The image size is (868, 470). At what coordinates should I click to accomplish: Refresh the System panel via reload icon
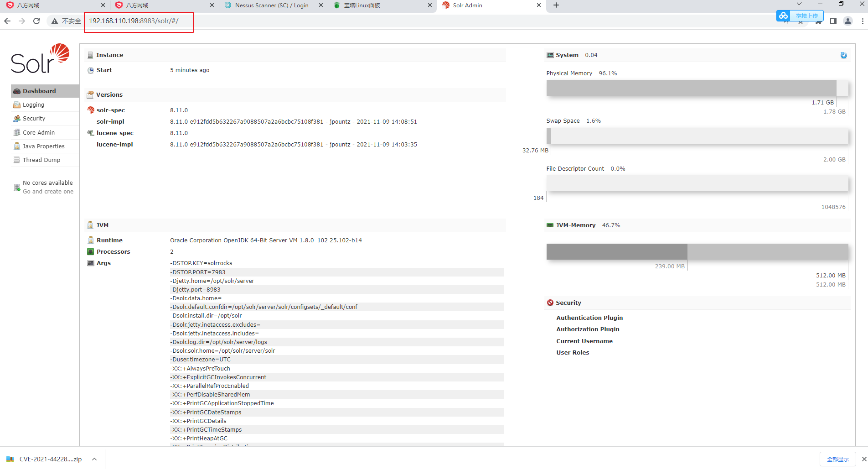tap(843, 55)
